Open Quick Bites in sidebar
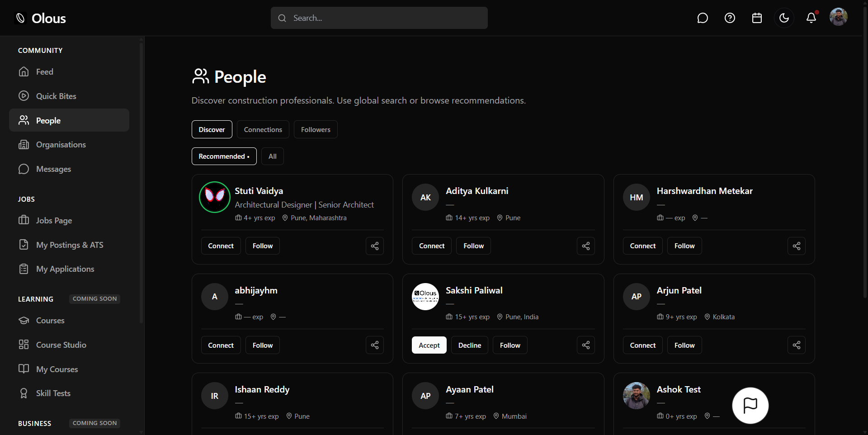The image size is (868, 435). click(69, 96)
